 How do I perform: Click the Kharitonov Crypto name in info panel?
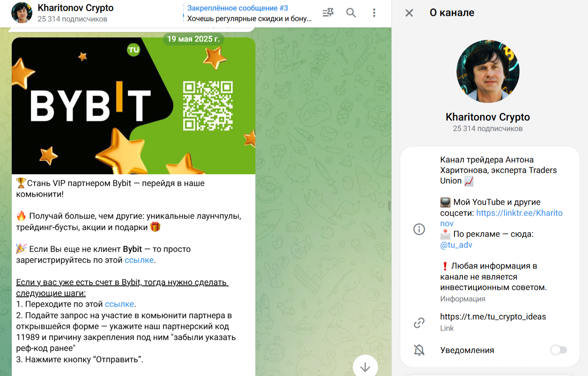[x=488, y=117]
